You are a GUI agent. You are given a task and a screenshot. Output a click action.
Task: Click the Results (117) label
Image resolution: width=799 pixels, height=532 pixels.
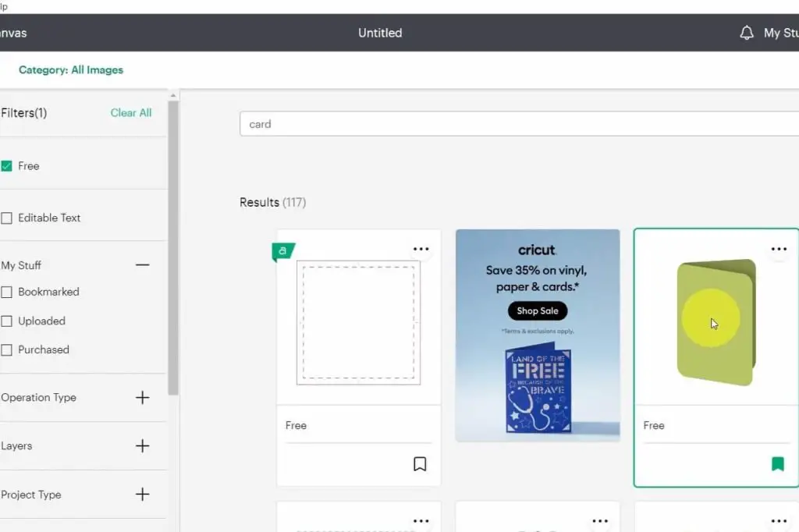coord(272,202)
